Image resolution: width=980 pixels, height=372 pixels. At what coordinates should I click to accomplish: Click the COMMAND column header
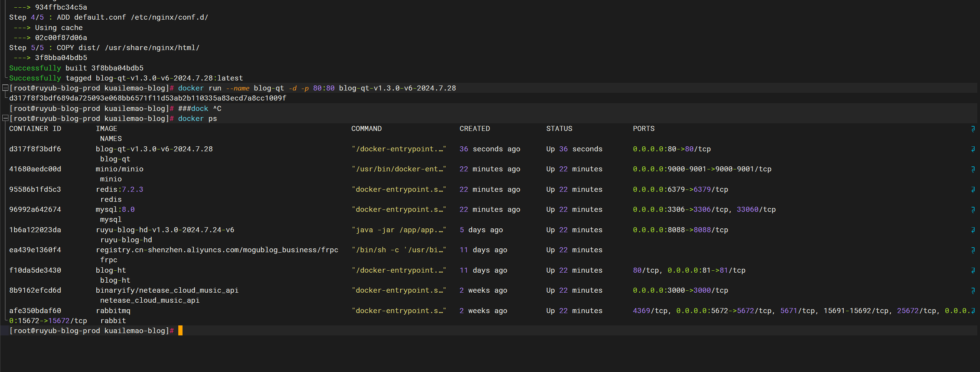367,129
